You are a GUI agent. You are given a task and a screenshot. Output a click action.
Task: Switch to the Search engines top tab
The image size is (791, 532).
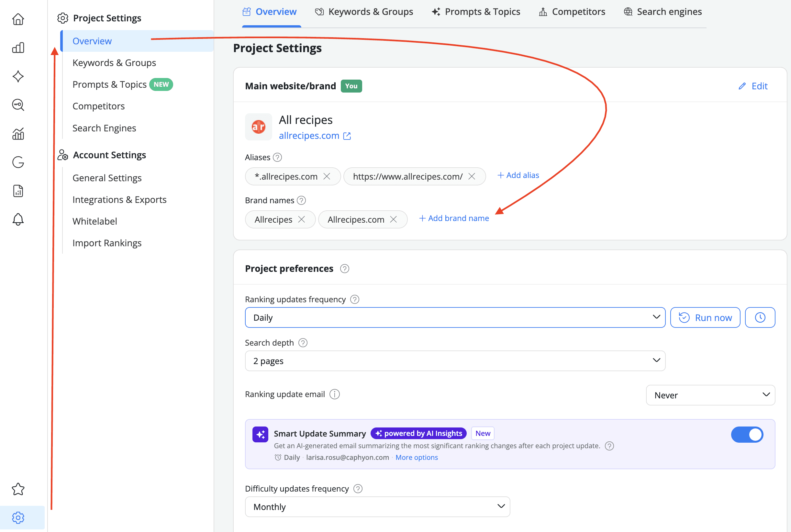point(663,12)
